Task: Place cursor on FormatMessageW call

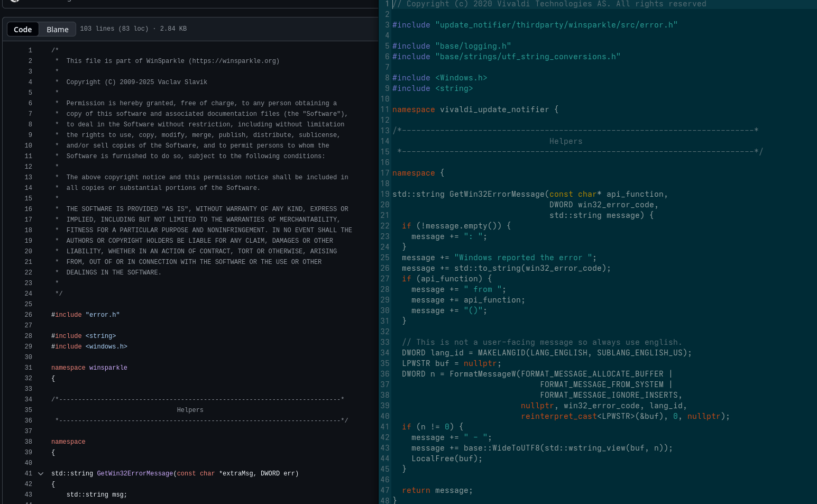Action: [482, 374]
